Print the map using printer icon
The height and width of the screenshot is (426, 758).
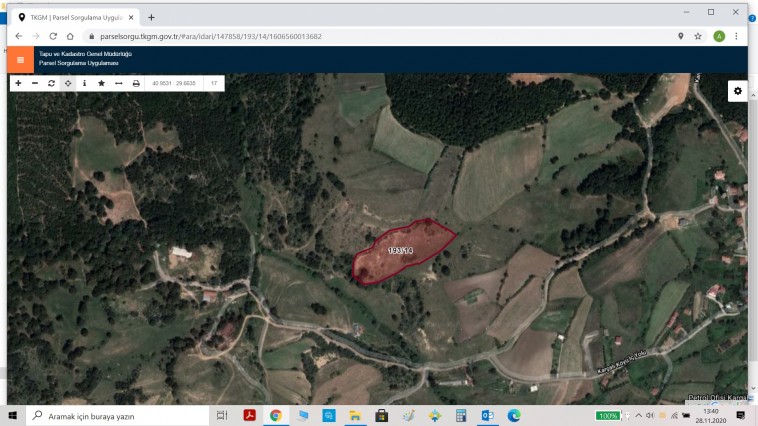pos(136,83)
